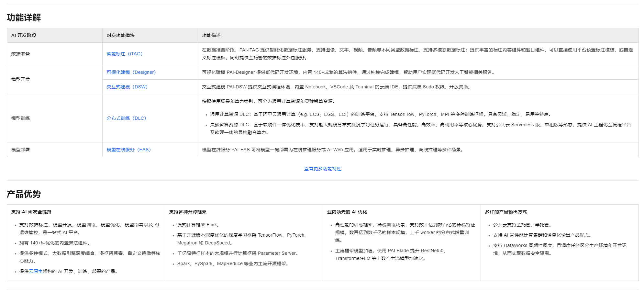Click bullet 支持数据标注、模型开发
This screenshot has width=644, height=292.
(x=89, y=229)
